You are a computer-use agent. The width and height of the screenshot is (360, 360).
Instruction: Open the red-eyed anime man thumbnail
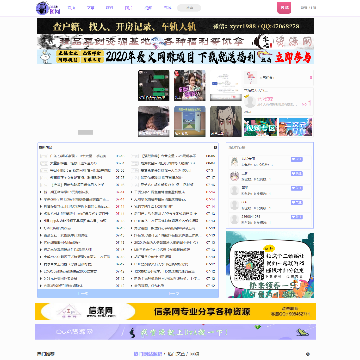[226, 121]
